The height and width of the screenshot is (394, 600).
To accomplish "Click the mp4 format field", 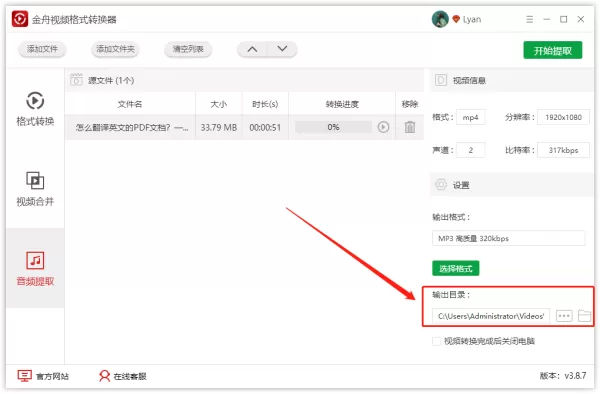I will [471, 117].
